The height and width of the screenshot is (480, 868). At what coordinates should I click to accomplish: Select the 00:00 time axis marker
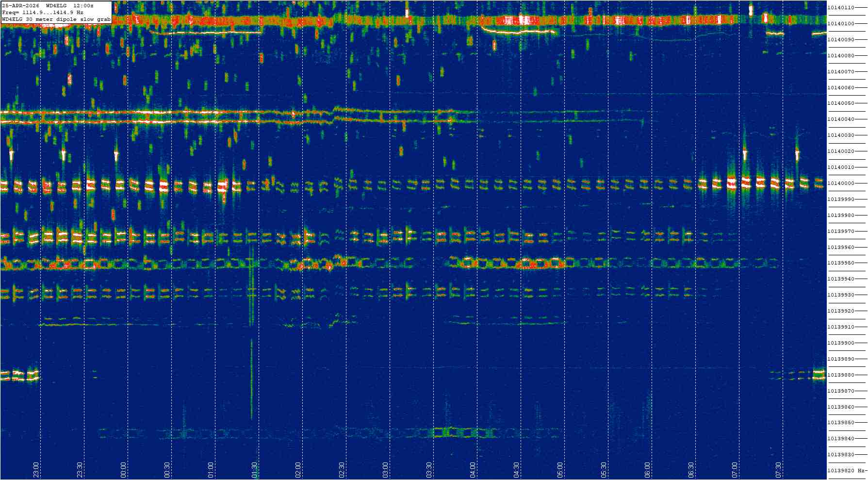[123, 469]
